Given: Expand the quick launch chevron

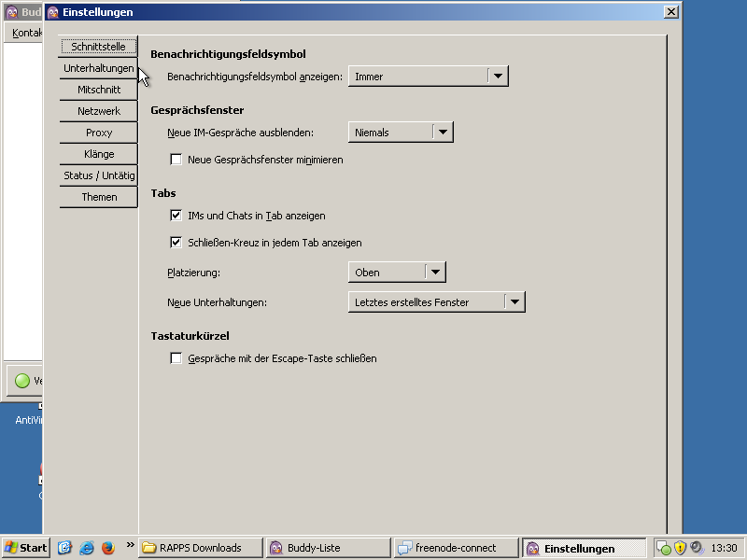Looking at the screenshot, I should (130, 545).
